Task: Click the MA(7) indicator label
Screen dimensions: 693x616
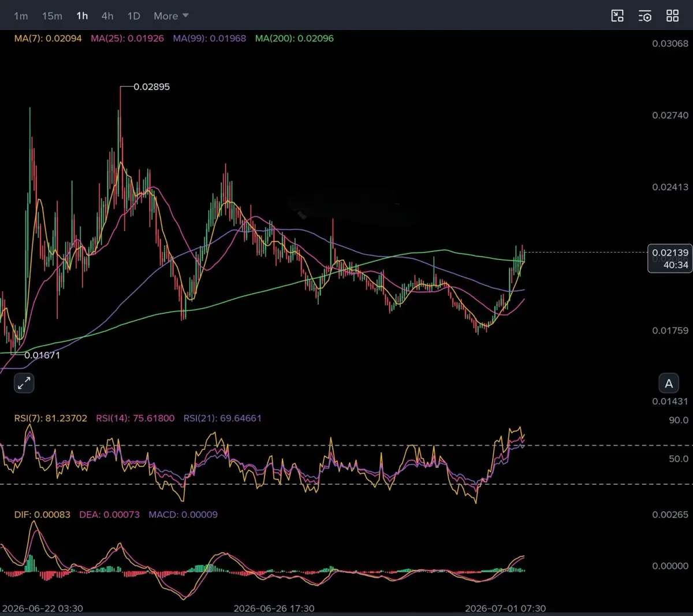Action: click(x=48, y=38)
